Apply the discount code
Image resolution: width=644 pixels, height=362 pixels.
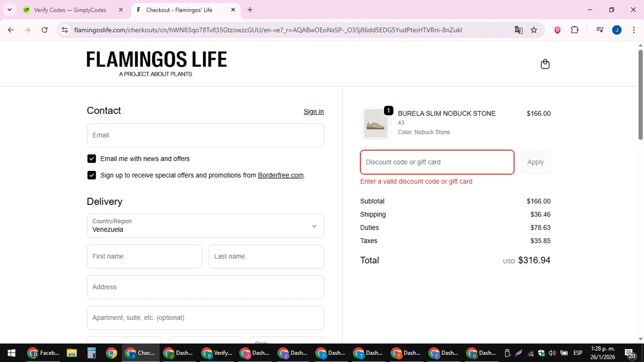pyautogui.click(x=535, y=162)
